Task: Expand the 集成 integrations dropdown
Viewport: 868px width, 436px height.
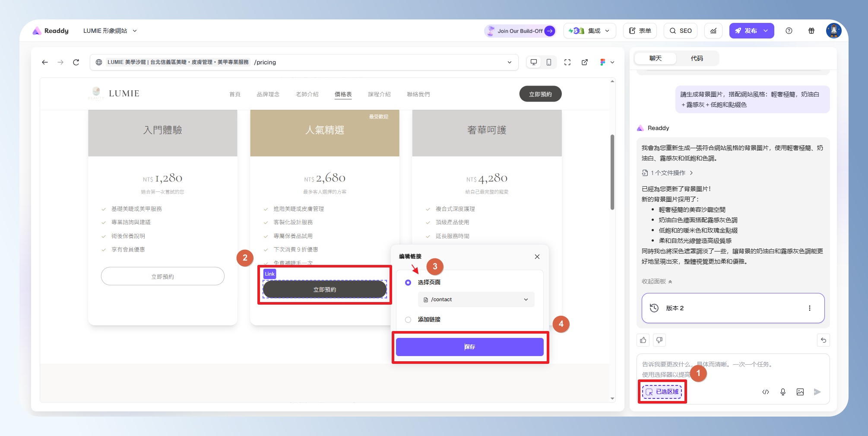Action: (589, 31)
